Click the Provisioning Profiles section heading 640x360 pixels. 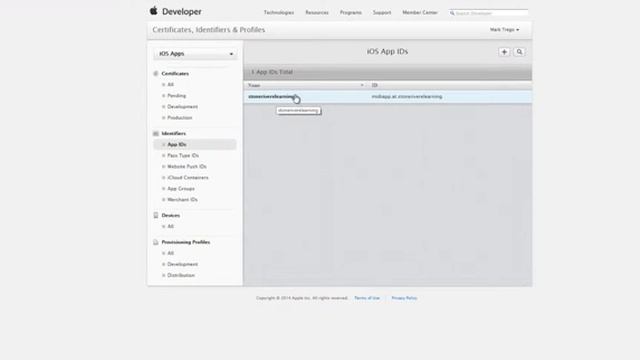point(186,242)
